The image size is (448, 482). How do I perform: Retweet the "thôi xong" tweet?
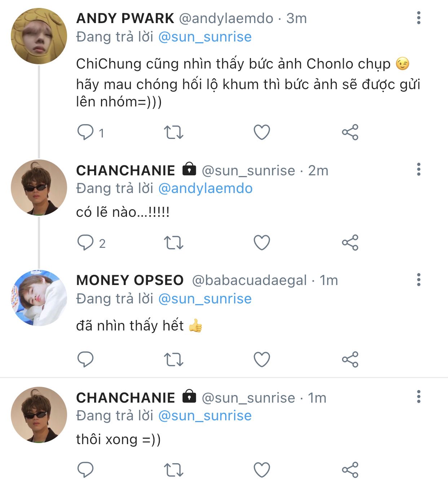tap(174, 470)
